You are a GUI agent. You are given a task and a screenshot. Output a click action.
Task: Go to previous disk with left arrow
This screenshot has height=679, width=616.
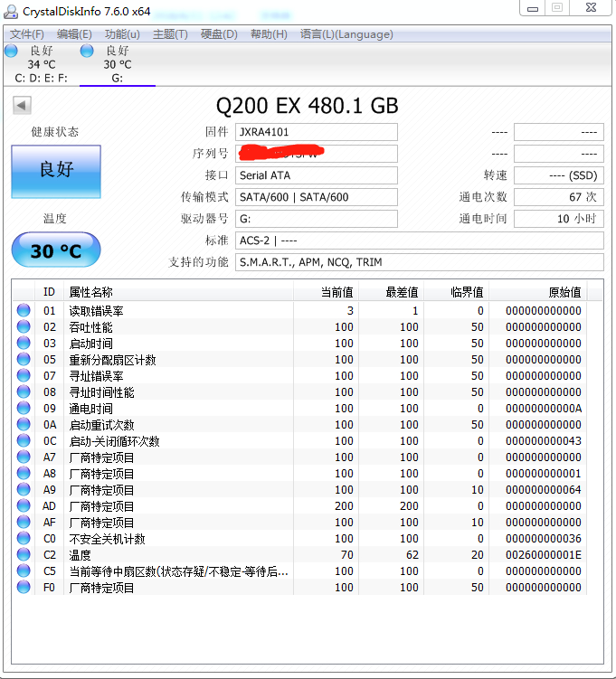[22, 105]
